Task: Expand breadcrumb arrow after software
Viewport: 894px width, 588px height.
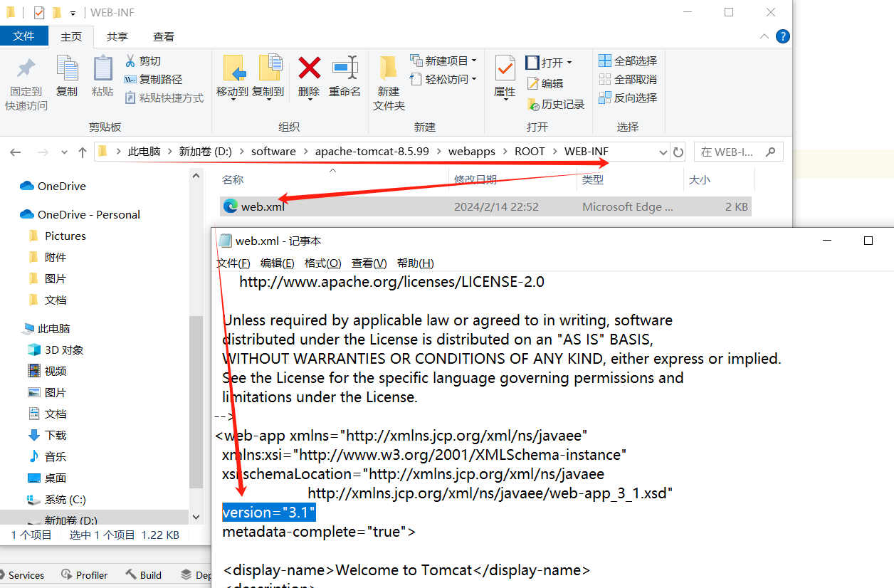Action: click(307, 152)
